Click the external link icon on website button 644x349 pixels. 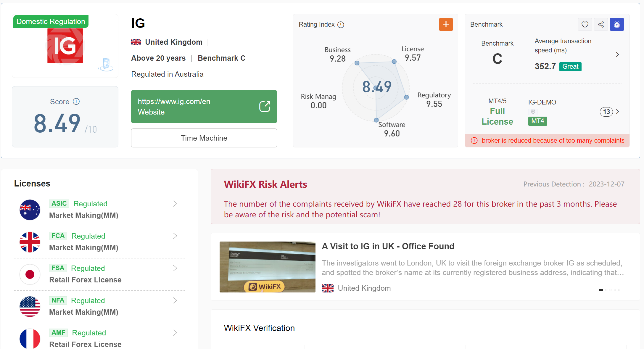(x=265, y=107)
